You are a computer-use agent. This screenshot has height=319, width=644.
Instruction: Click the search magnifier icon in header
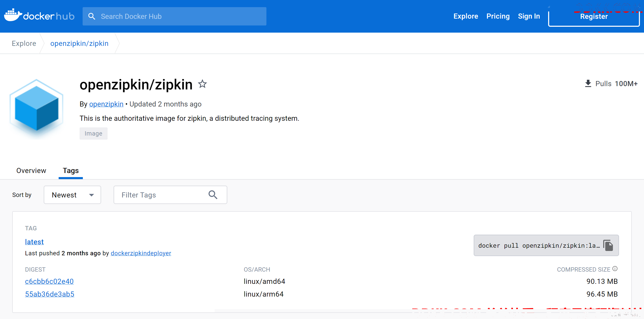pos(92,16)
